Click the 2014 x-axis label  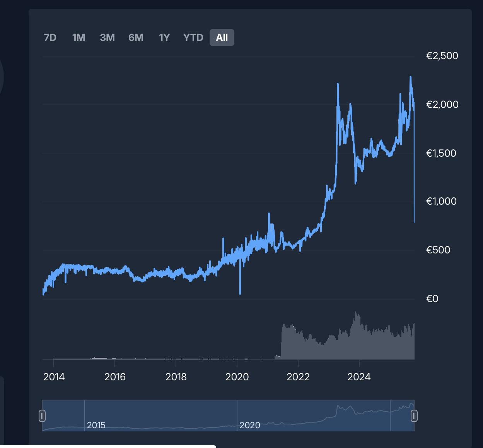tap(54, 377)
